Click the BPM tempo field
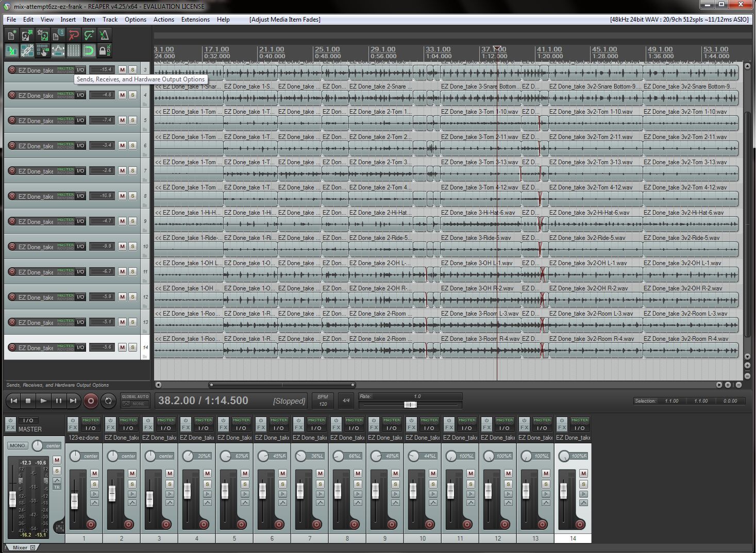The image size is (756, 553). tap(323, 401)
